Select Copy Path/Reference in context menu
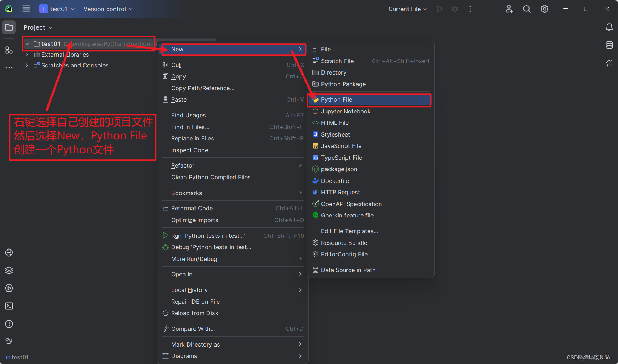 coord(232,88)
